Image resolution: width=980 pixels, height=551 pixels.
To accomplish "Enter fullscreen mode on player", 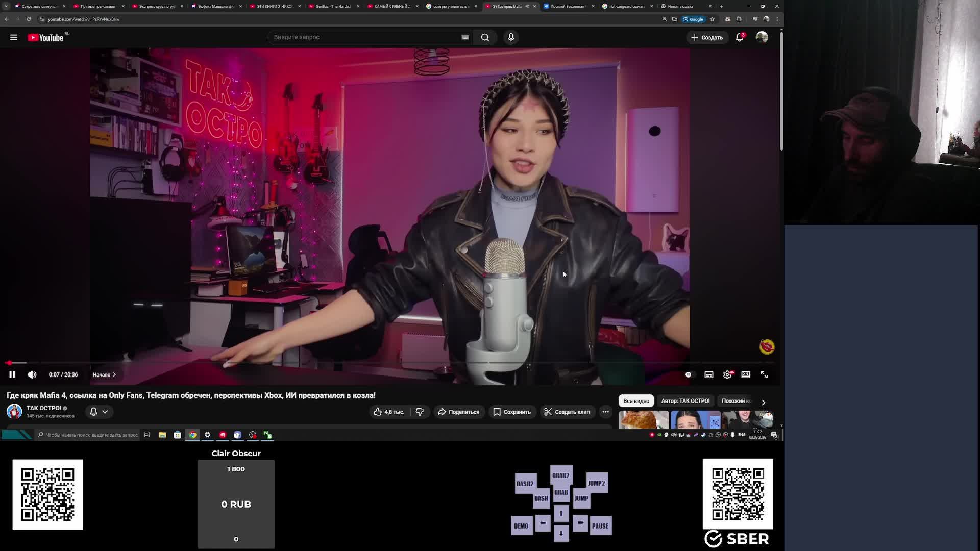I will coord(764,374).
